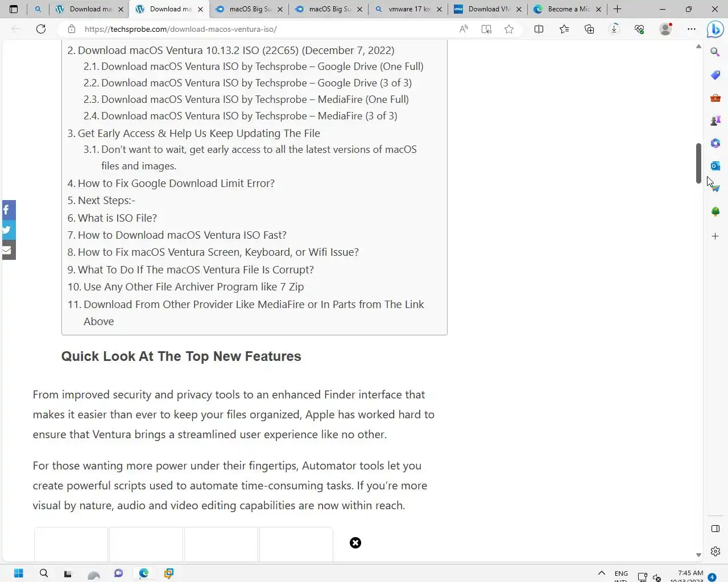The height and width of the screenshot is (582, 728).
Task: Share this page on Twitter
Action: pyautogui.click(x=8, y=230)
